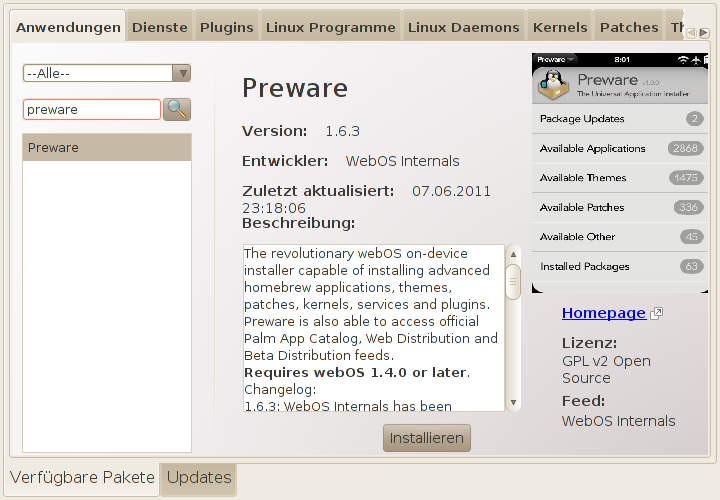The width and height of the screenshot is (720, 500).
Task: Click Available Themes row in screenshot
Action: (620, 178)
